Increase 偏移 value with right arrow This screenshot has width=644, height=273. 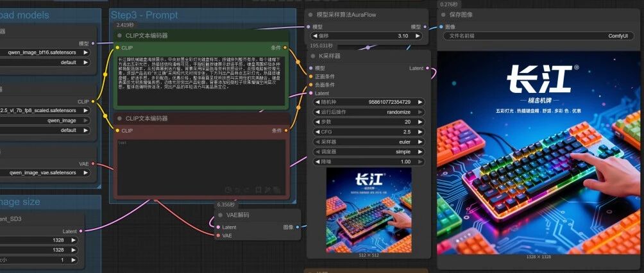coord(418,36)
